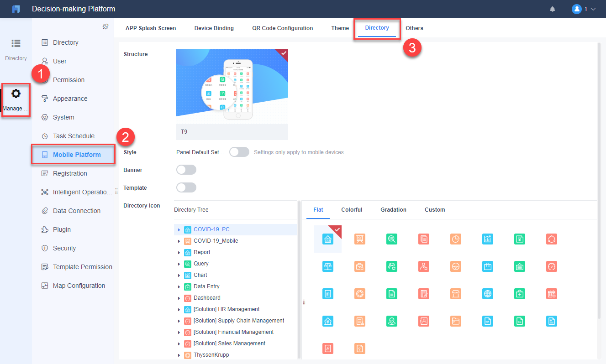606x364 pixels.
Task: Open the user account dropdown
Action: (x=584, y=9)
